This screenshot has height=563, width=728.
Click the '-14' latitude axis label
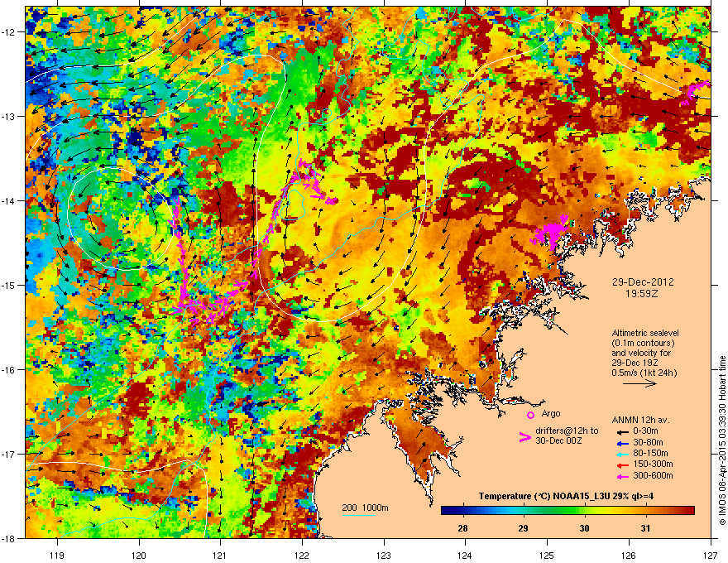coord(8,200)
